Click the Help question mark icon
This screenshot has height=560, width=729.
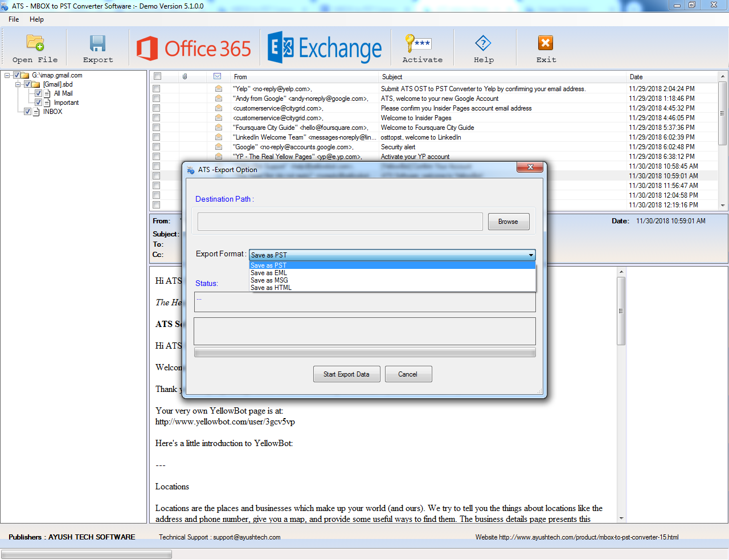[483, 43]
